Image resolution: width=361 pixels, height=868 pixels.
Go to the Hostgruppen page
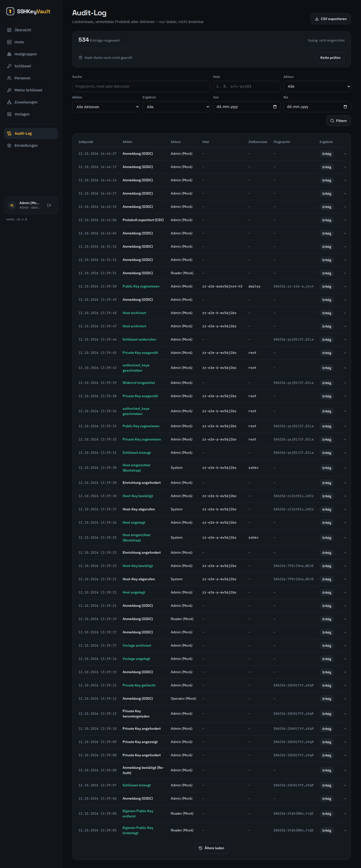click(x=31, y=54)
